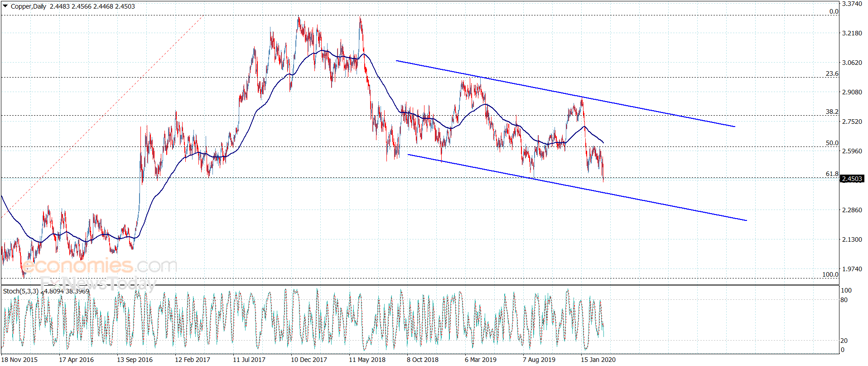
Task: Click the Fibonacci 61.8 level label
Action: click(832, 174)
